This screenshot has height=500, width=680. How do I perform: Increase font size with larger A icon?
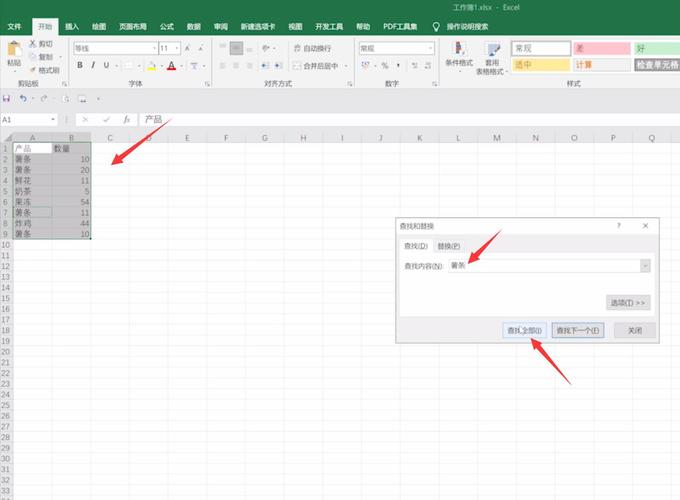[x=188, y=48]
